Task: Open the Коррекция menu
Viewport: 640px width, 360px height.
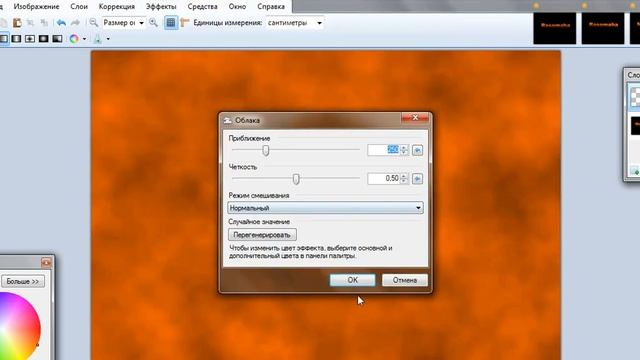Action: (117, 7)
